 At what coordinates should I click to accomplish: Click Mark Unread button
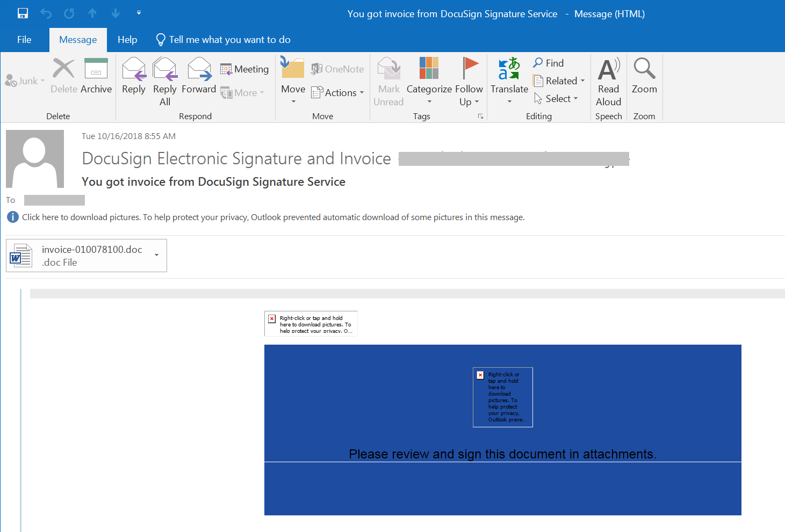[x=388, y=82]
